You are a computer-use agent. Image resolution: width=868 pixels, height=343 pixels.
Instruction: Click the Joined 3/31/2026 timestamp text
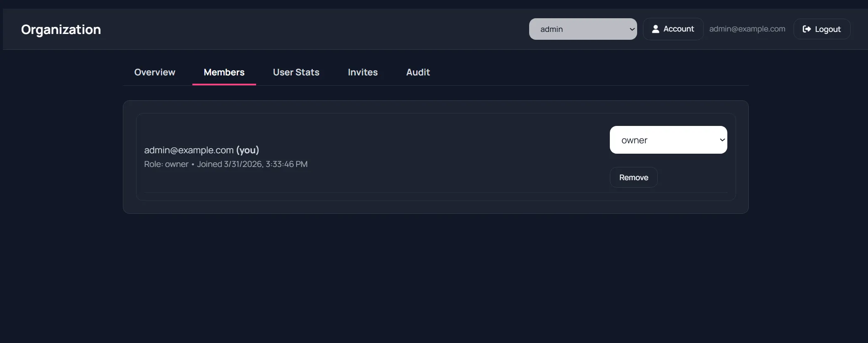point(252,164)
